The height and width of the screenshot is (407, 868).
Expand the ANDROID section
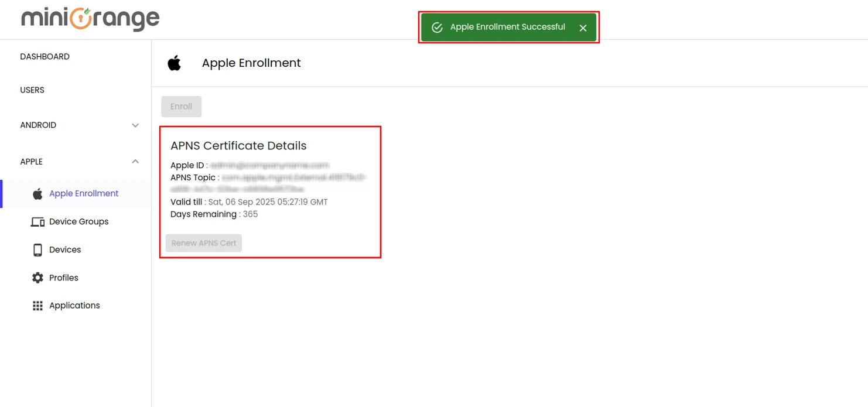pyautogui.click(x=135, y=125)
